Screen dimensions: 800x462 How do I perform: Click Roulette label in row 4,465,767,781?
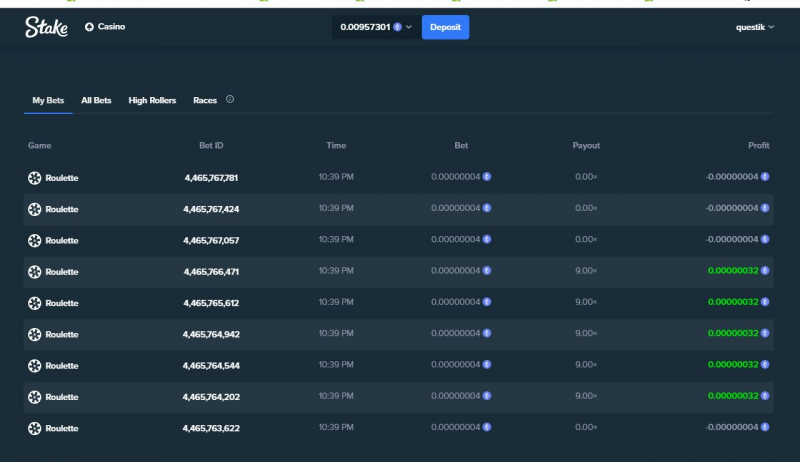[62, 178]
